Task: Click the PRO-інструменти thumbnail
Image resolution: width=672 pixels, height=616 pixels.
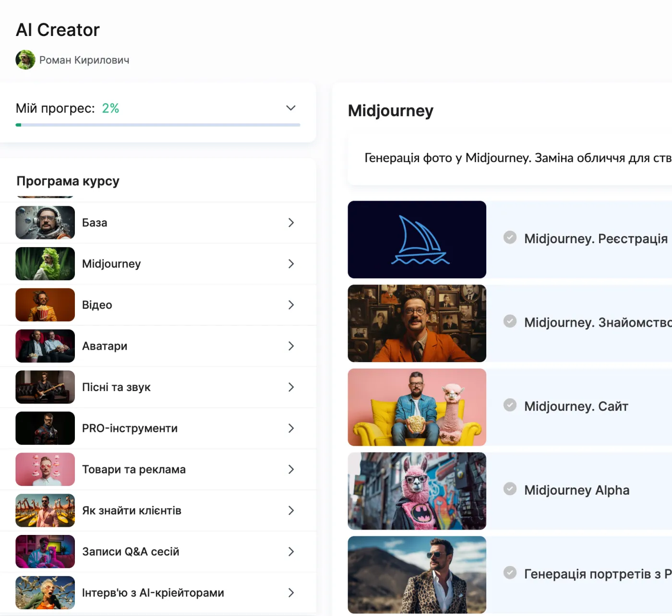Action: coord(45,428)
